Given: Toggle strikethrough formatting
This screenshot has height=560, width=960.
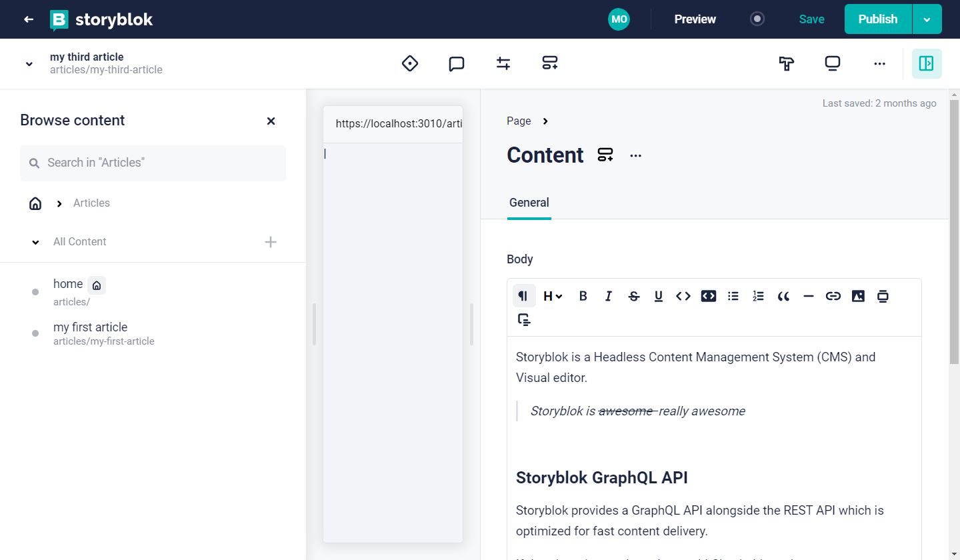Looking at the screenshot, I should 633,296.
